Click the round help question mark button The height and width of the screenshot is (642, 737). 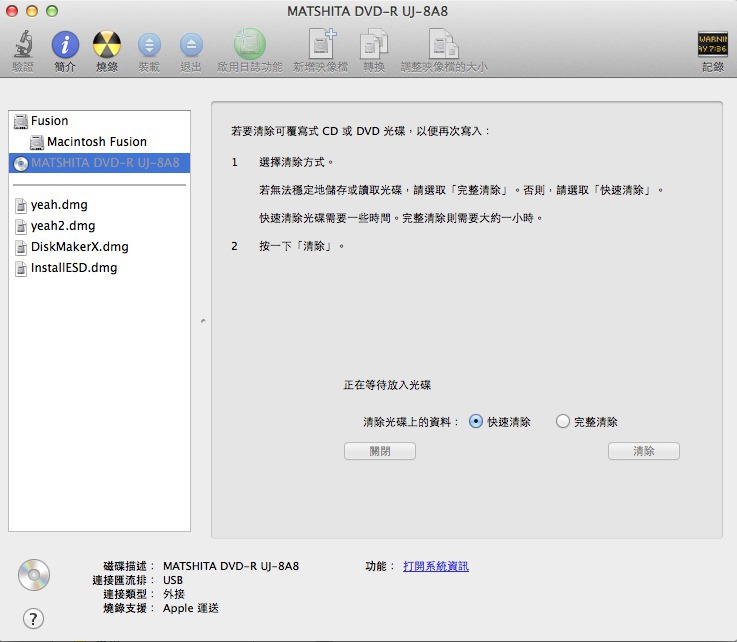pyautogui.click(x=33, y=618)
